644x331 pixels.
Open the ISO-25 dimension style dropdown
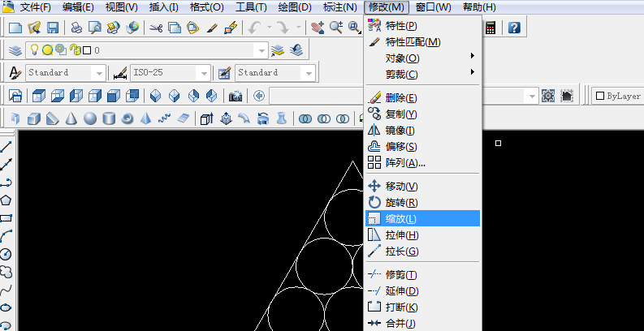pyautogui.click(x=204, y=73)
